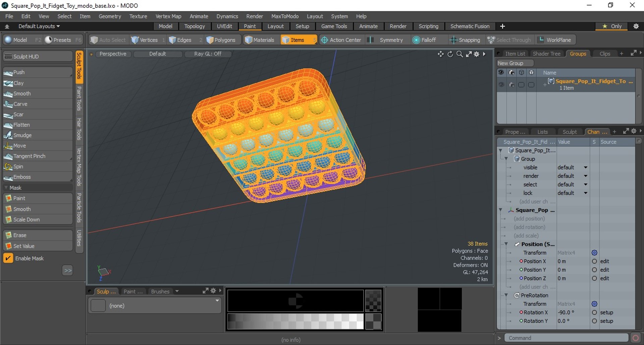Open the Snapping toolbar option
The width and height of the screenshot is (644, 345).
[465, 40]
